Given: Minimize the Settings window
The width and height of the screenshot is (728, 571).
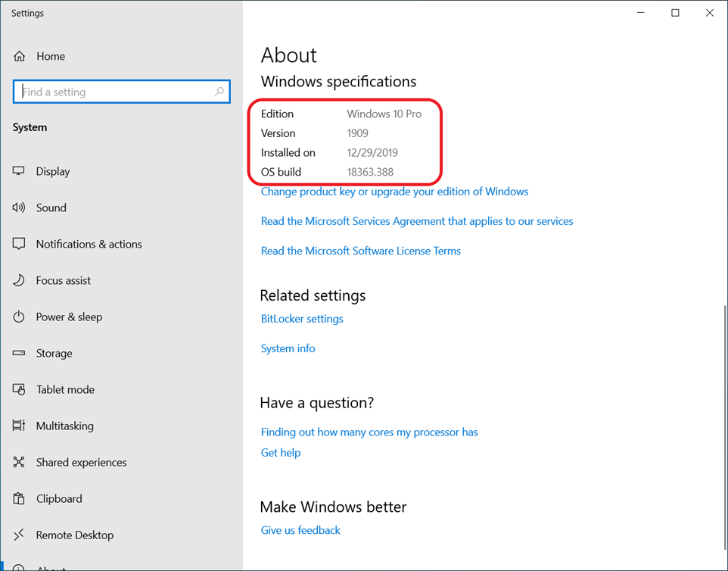Looking at the screenshot, I should 641,13.
